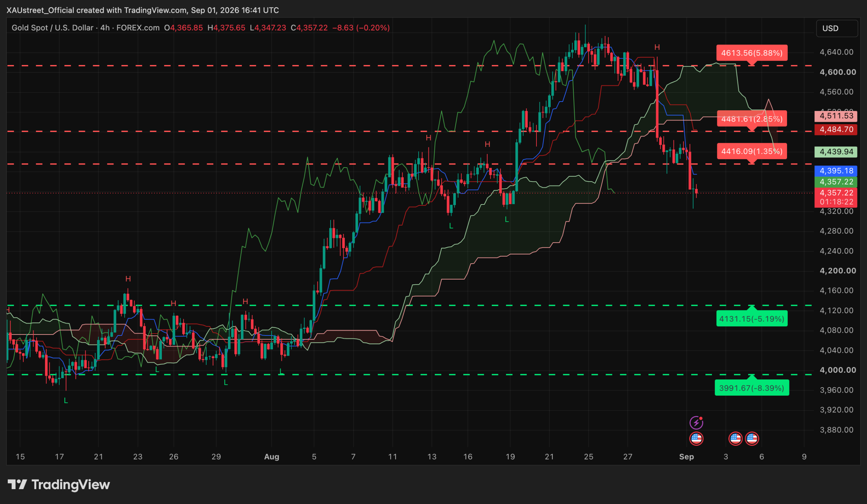
Task: Click the 4613.56(5.88%) resistance label
Action: click(752, 53)
